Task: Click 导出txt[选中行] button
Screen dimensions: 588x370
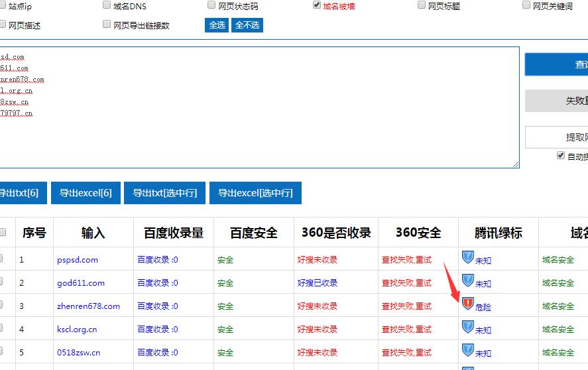Action: [165, 193]
